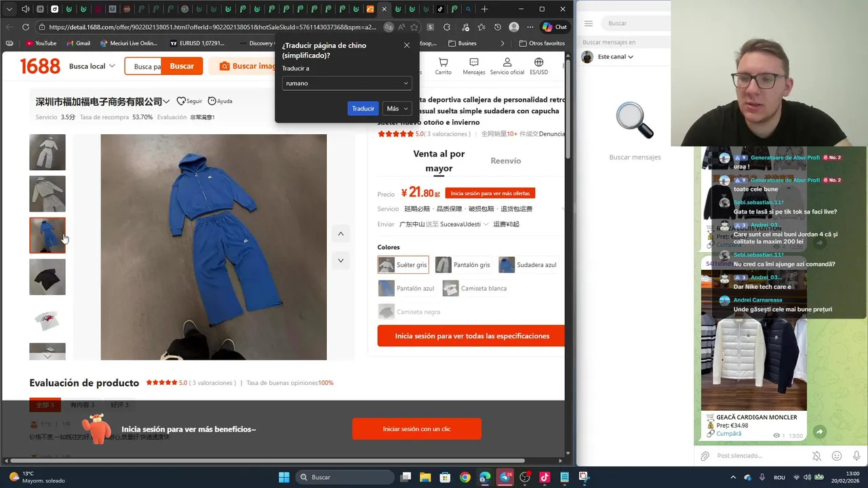Expand the company name dropdown arrow
The width and height of the screenshot is (868, 488).
click(166, 102)
